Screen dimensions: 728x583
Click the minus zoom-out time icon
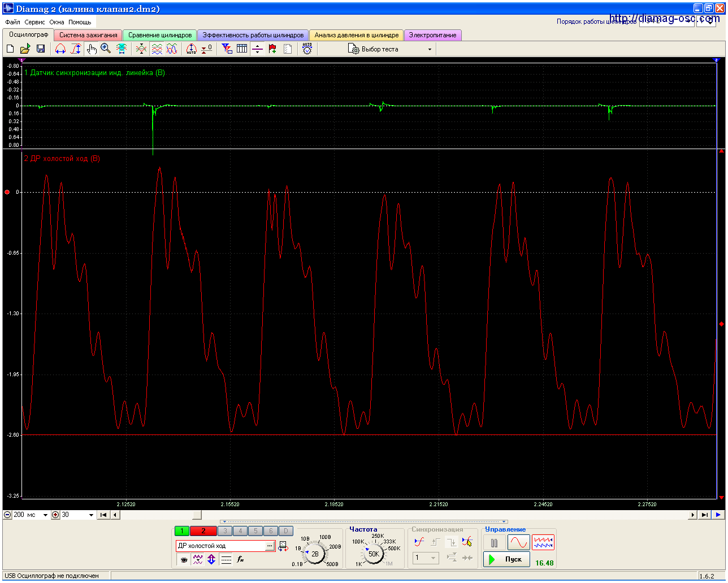(7, 515)
